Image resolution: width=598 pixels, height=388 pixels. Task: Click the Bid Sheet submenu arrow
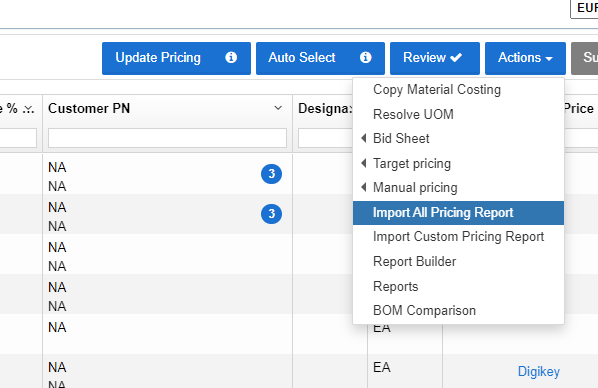coord(364,138)
